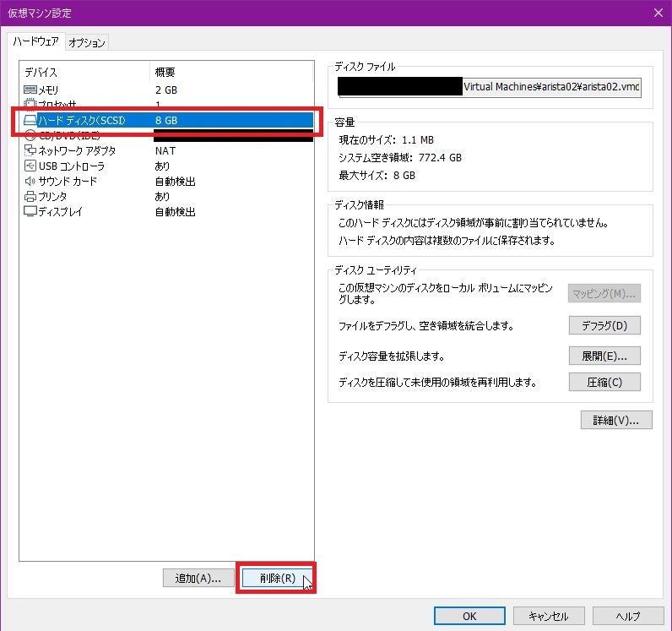Click the 2 GB memory value
The image size is (672, 631).
[166, 90]
